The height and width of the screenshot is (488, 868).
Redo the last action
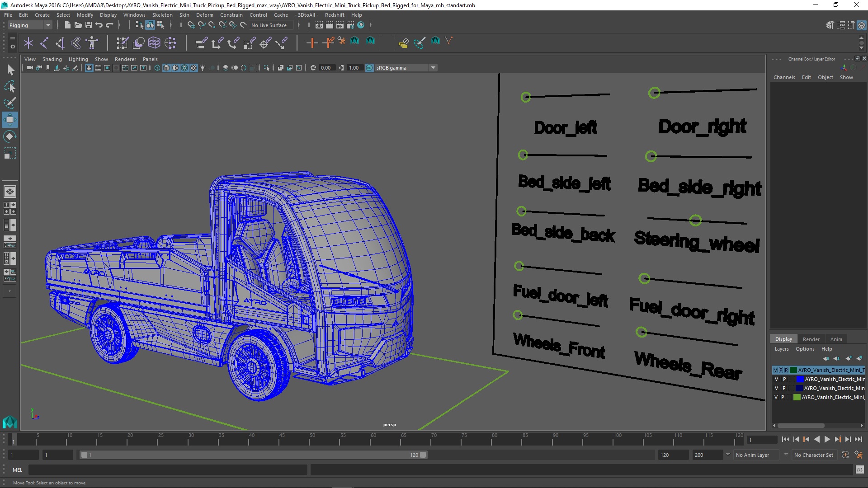(x=109, y=25)
